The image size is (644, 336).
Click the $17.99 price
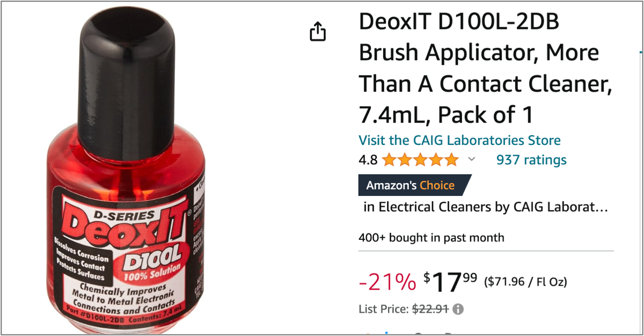click(x=450, y=282)
